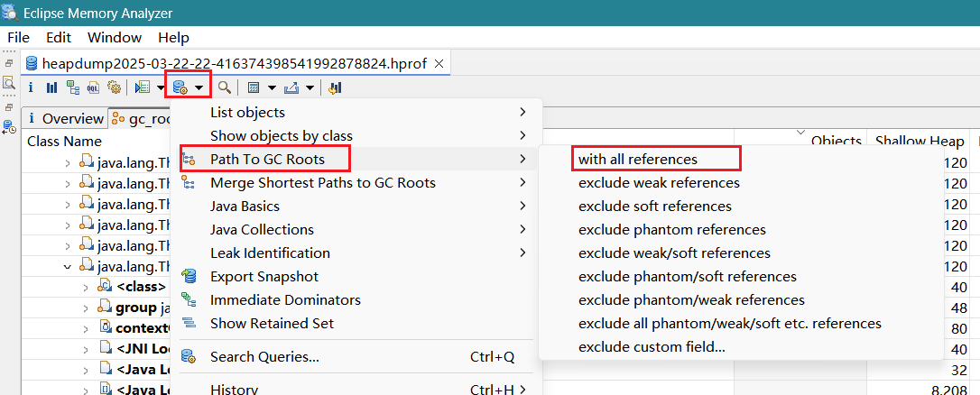
Task: Open the thread overview gears icon
Action: coord(114,87)
